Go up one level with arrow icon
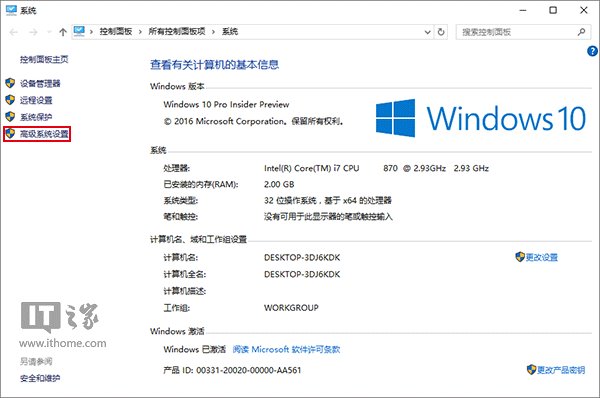 (63, 32)
